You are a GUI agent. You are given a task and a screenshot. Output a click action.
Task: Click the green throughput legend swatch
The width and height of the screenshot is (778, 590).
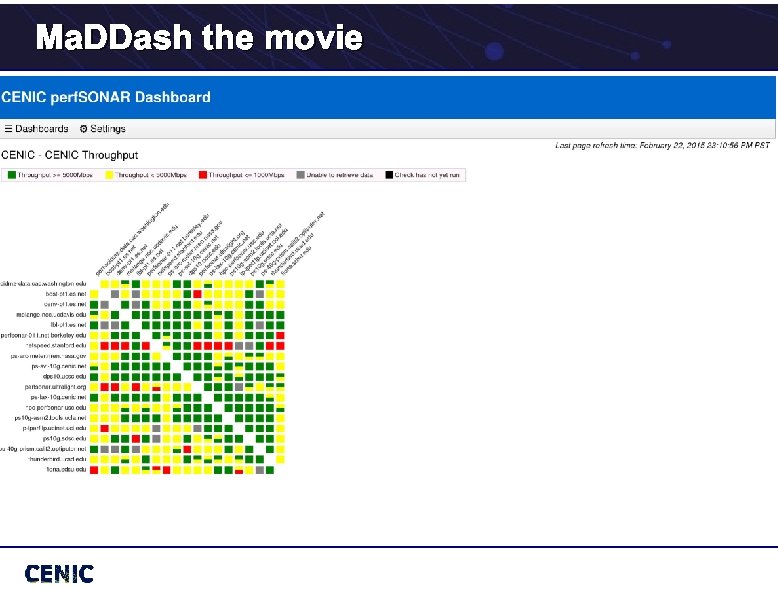click(x=12, y=175)
